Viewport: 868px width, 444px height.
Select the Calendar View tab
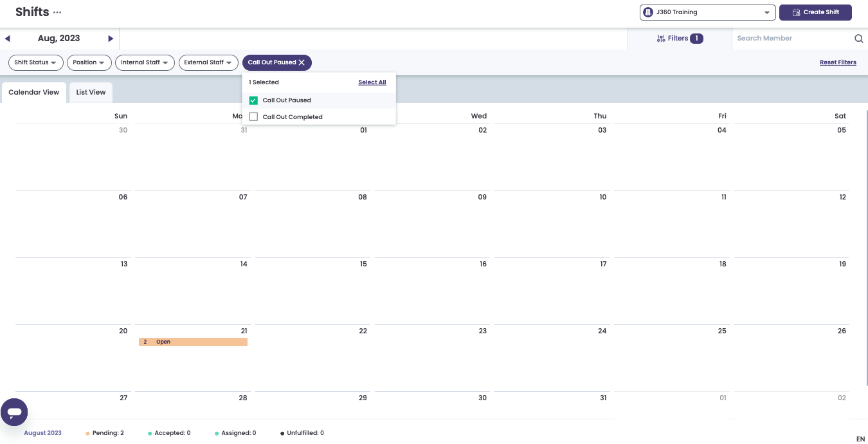click(34, 92)
